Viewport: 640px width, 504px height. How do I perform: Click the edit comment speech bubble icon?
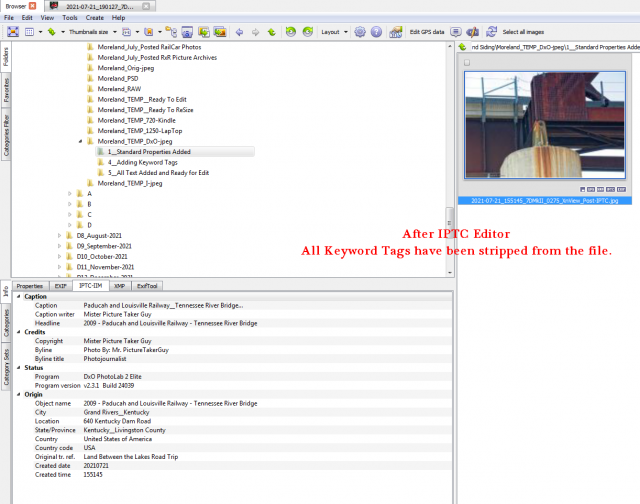pyautogui.click(x=456, y=32)
